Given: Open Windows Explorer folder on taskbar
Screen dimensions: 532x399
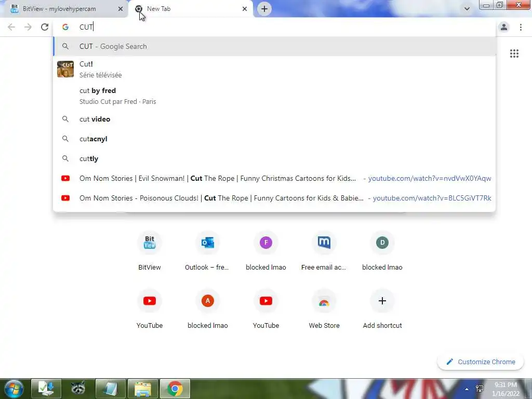Looking at the screenshot, I should pos(143,389).
